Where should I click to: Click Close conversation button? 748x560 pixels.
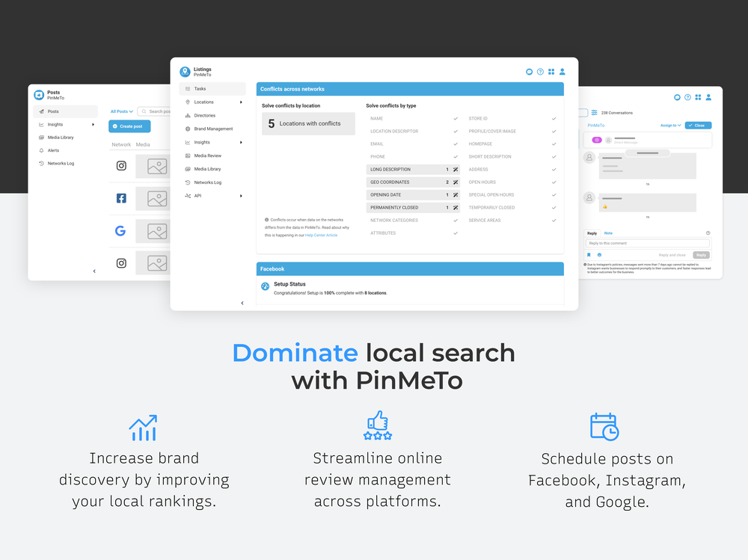(x=698, y=126)
